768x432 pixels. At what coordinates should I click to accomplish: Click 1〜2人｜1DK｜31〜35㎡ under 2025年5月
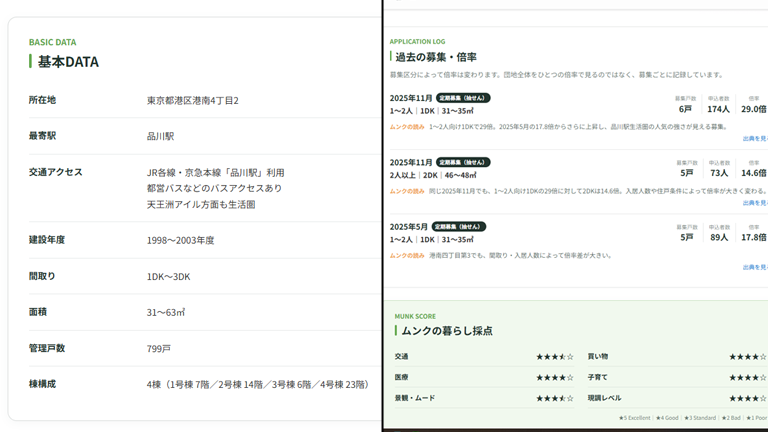432,240
